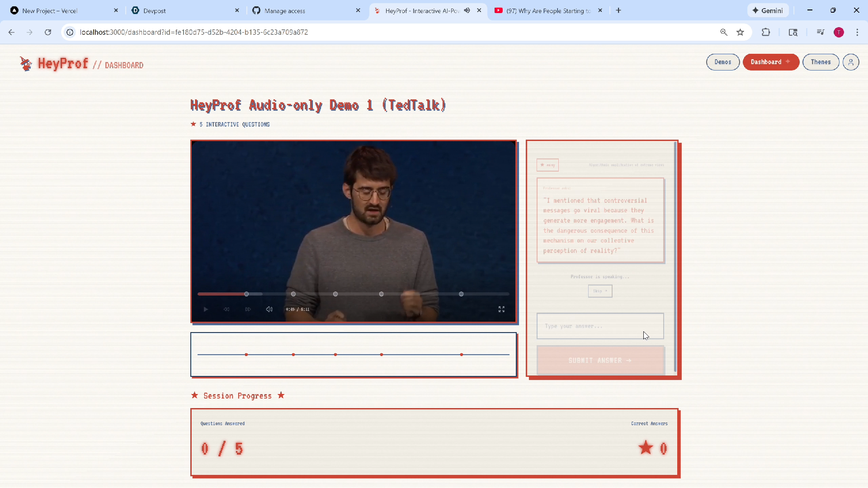Screen dimensions: 868x488
Task: Click the fast-forward icon in player
Action: click(248, 310)
